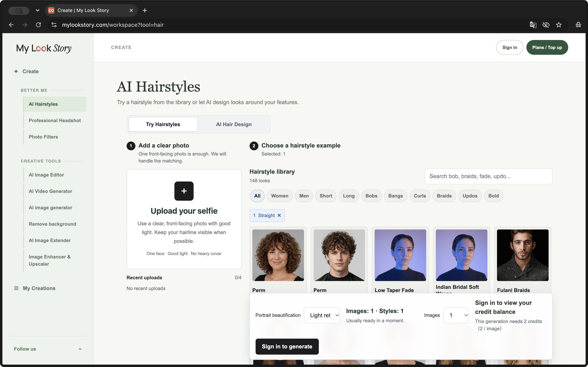This screenshot has width=588, height=367.
Task: Open Photo Filters tool
Action: [55, 137]
